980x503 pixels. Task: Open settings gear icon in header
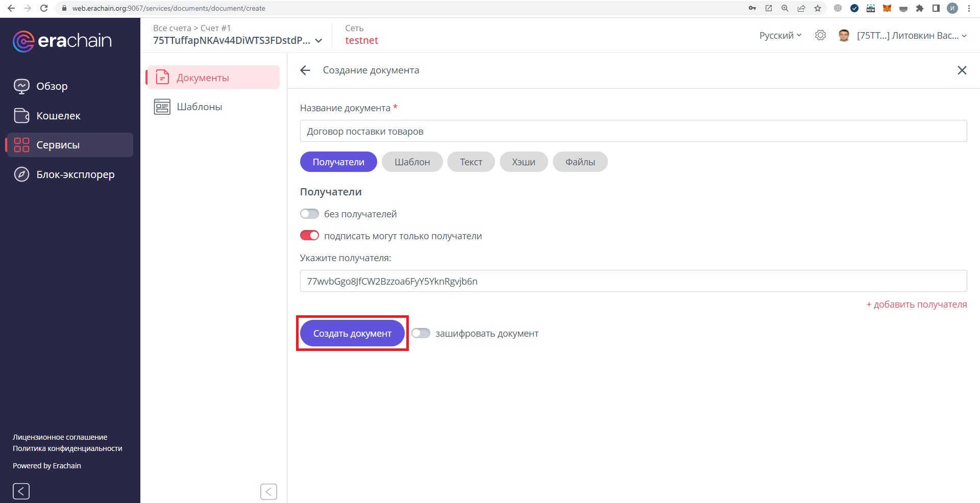pos(820,35)
